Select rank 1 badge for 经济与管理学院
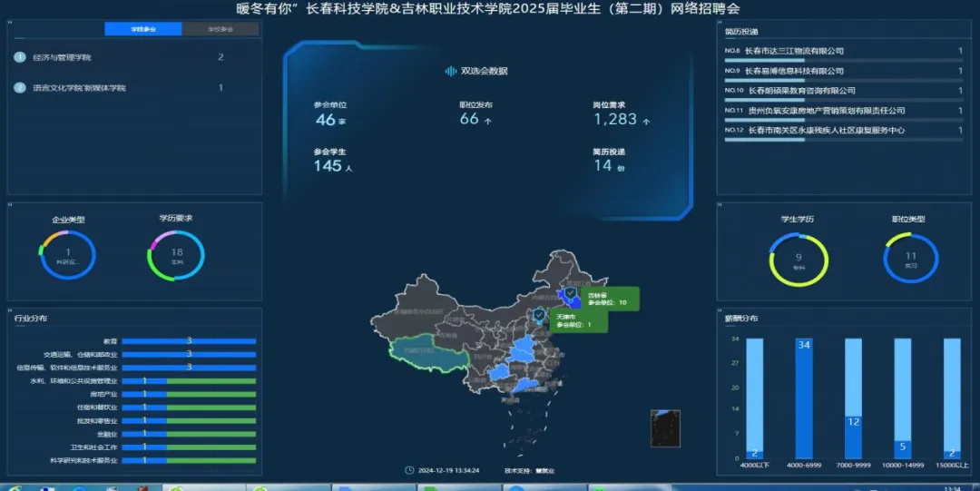The image size is (980, 491). [x=20, y=57]
